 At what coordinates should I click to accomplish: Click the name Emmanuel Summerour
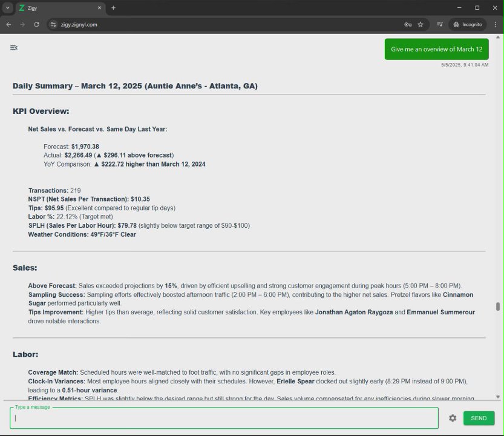pyautogui.click(x=440, y=312)
